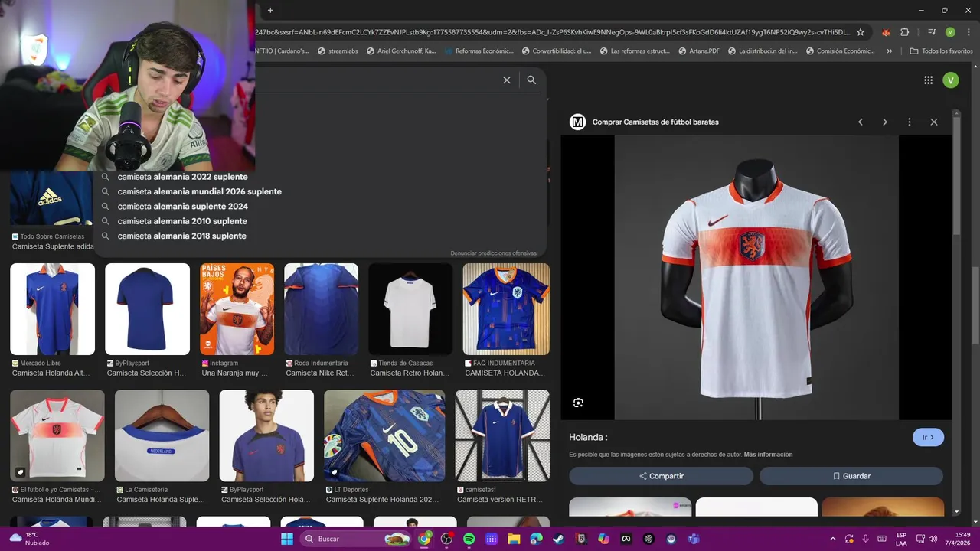
Task: Bookmark this page with the star icon
Action: click(861, 32)
